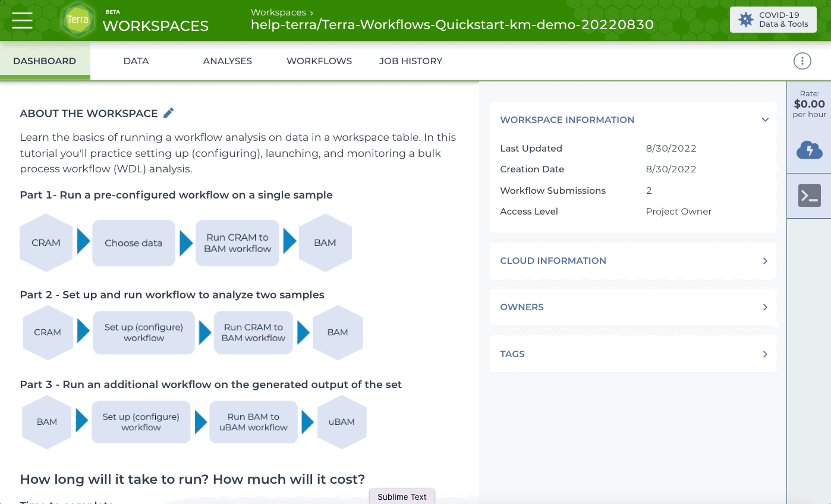Click the CRAM hexagon in Part 1 diagram

(x=46, y=242)
